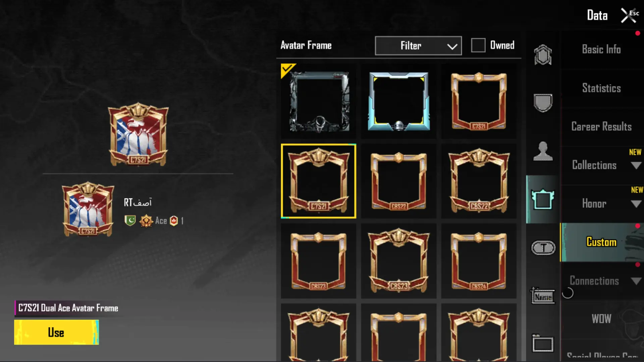Open the title tag 'T' icon
The image size is (644, 362).
pyautogui.click(x=543, y=248)
